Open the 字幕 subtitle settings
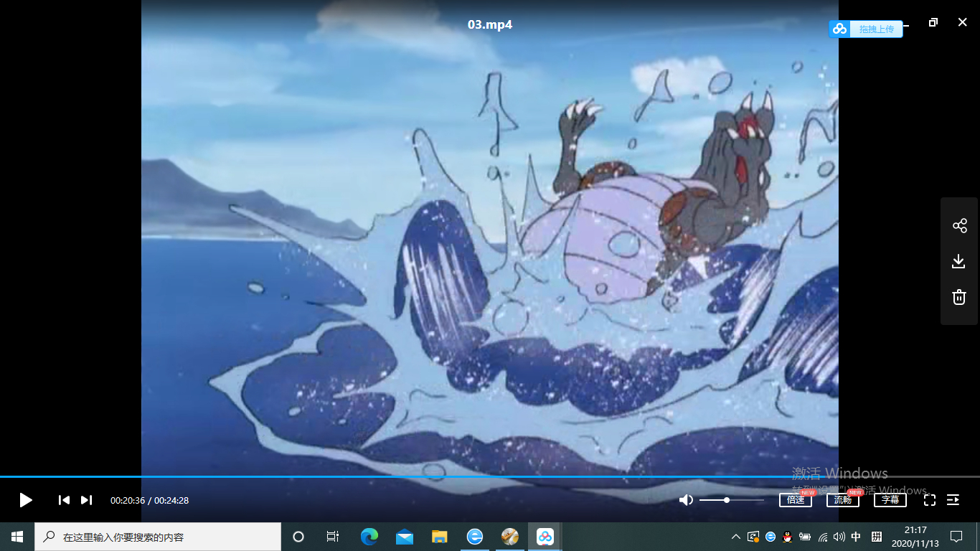Viewport: 980px width, 551px height. pyautogui.click(x=890, y=500)
